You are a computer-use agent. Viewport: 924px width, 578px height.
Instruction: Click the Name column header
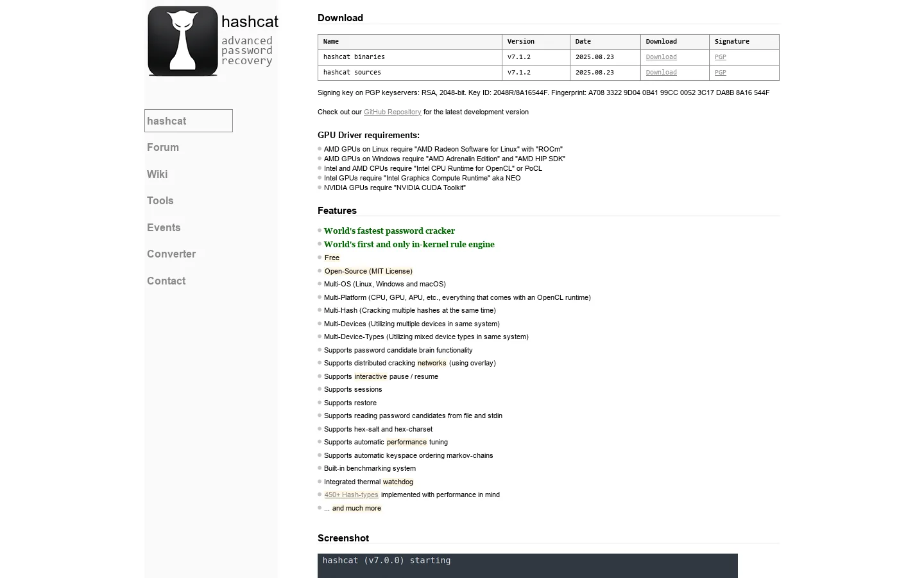(410, 42)
